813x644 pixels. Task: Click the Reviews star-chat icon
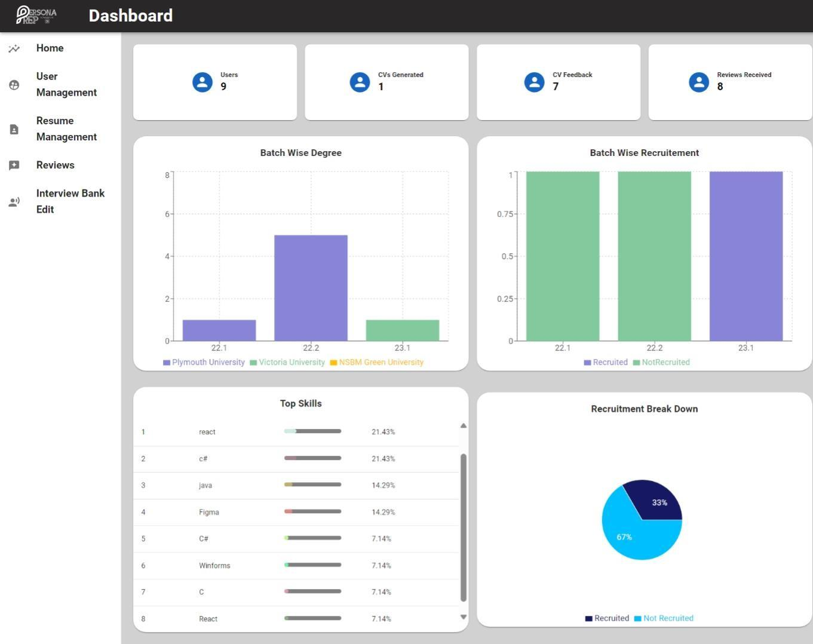[14, 165]
